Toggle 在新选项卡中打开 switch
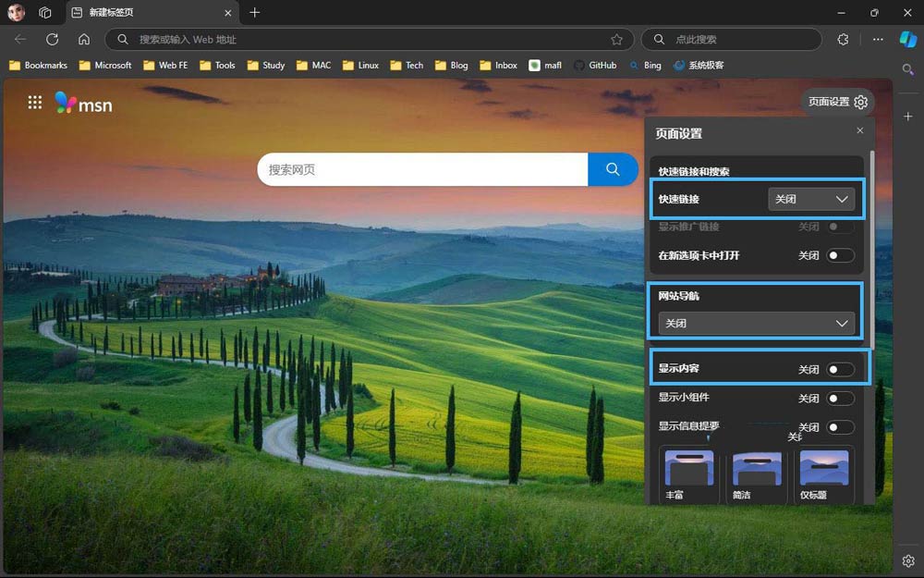Image resolution: width=924 pixels, height=578 pixels. pyautogui.click(x=840, y=255)
